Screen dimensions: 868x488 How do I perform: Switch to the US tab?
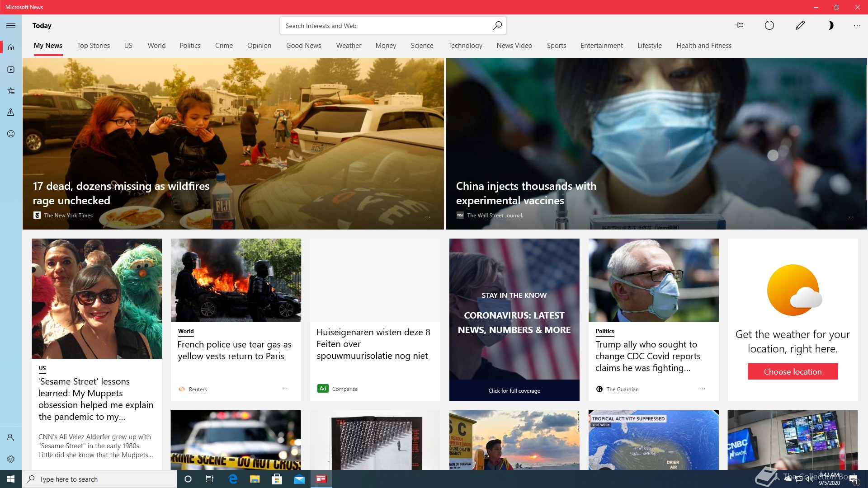click(x=128, y=46)
